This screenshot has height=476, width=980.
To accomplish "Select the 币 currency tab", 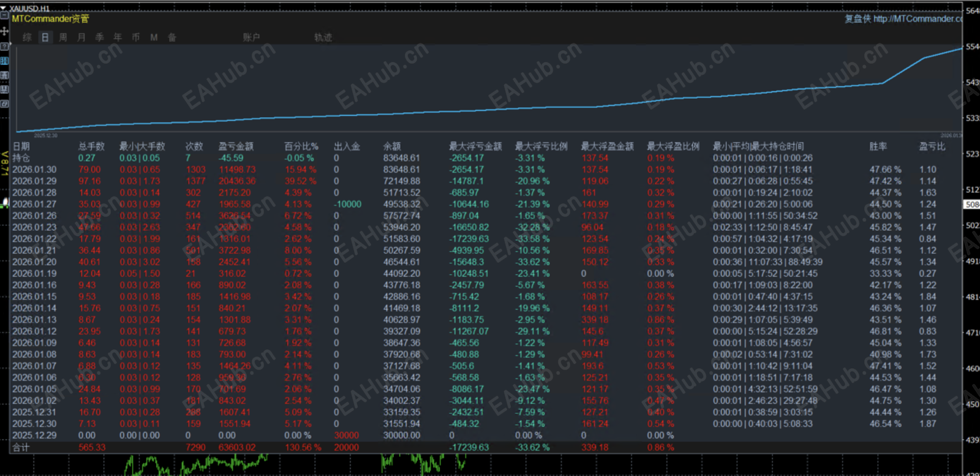I will tap(136, 37).
